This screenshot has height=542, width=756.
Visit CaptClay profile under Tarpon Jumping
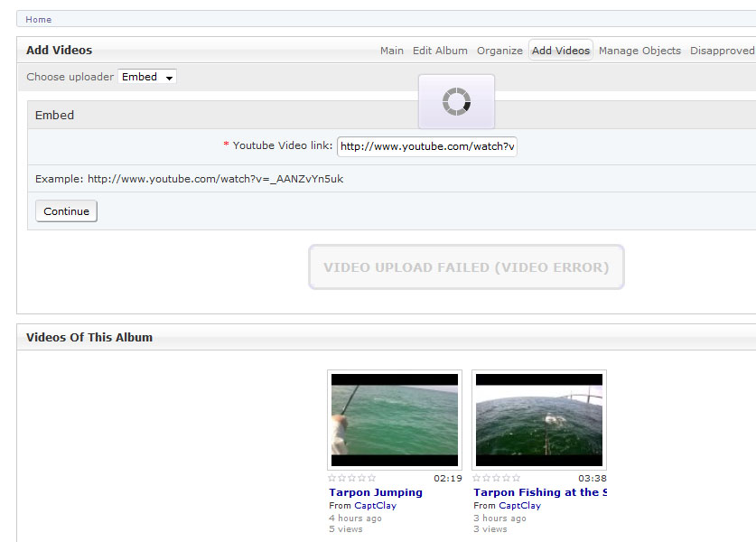[375, 505]
